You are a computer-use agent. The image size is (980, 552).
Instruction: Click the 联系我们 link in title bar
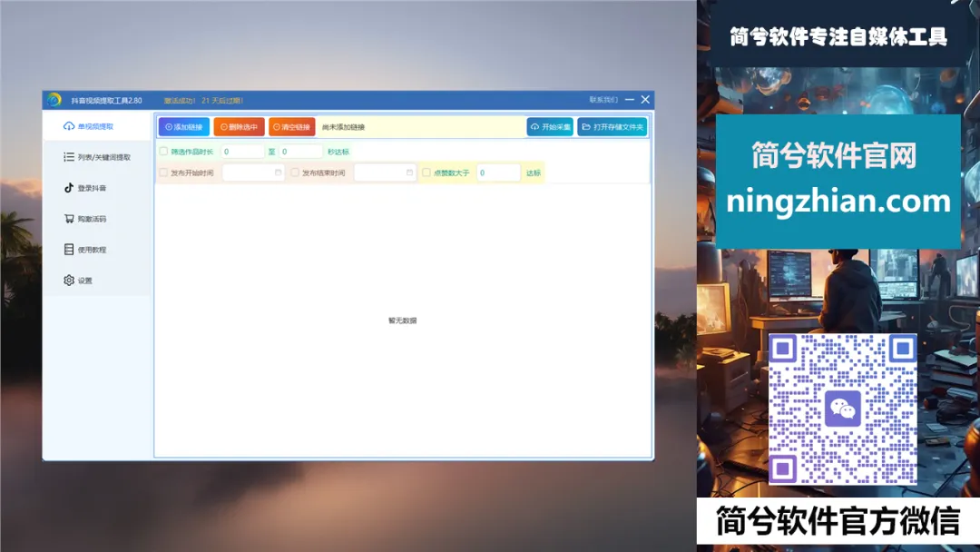click(x=603, y=100)
